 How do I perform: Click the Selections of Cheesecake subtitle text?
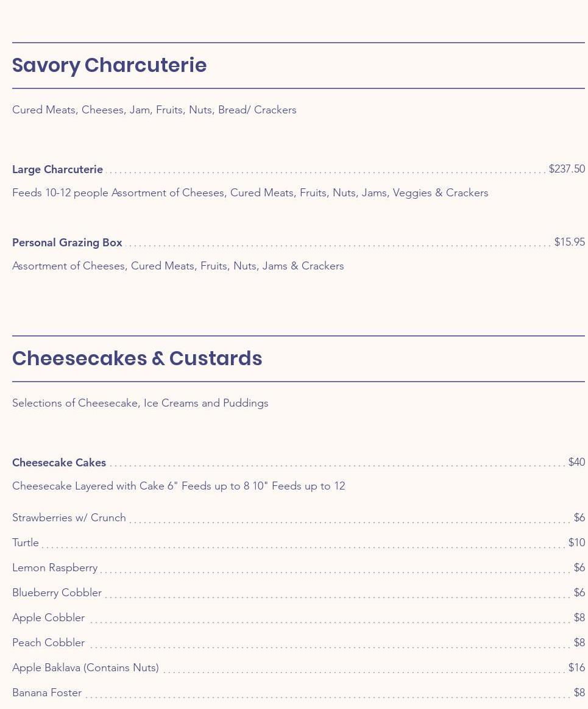140,403
